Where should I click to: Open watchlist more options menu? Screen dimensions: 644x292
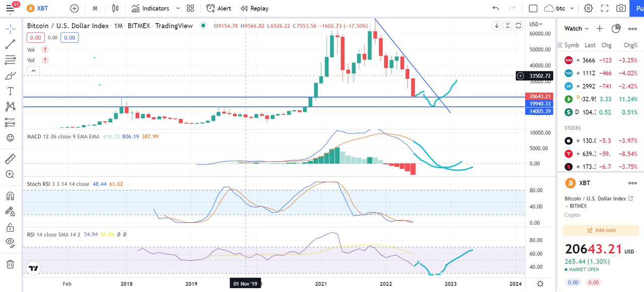(632, 29)
